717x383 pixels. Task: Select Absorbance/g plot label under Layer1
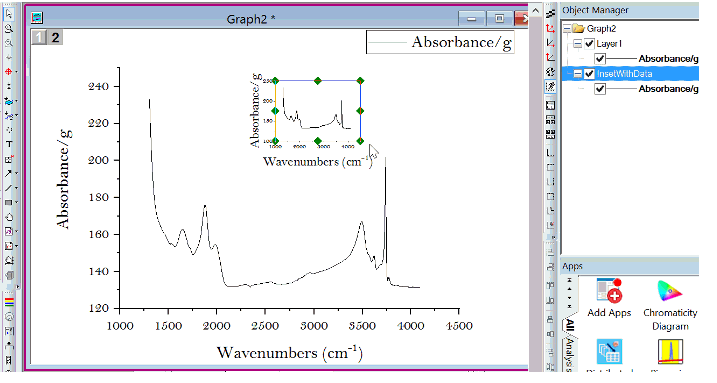coord(668,59)
